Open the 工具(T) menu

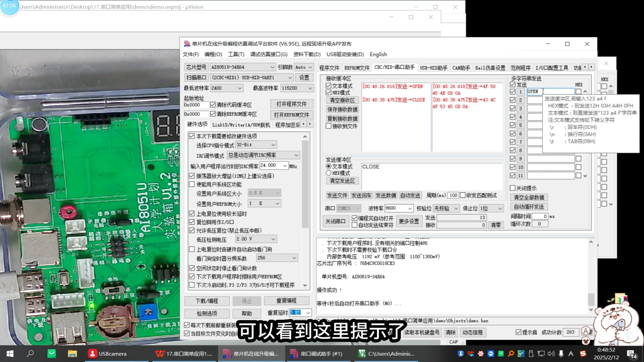tap(236, 54)
